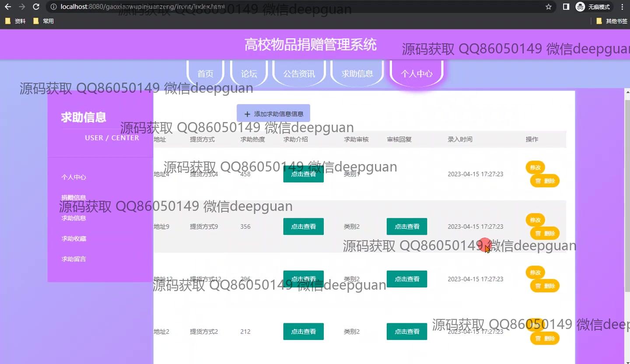This screenshot has width=630, height=364.
Task: Delete the 地址12 row with 删除
Action: (x=545, y=286)
